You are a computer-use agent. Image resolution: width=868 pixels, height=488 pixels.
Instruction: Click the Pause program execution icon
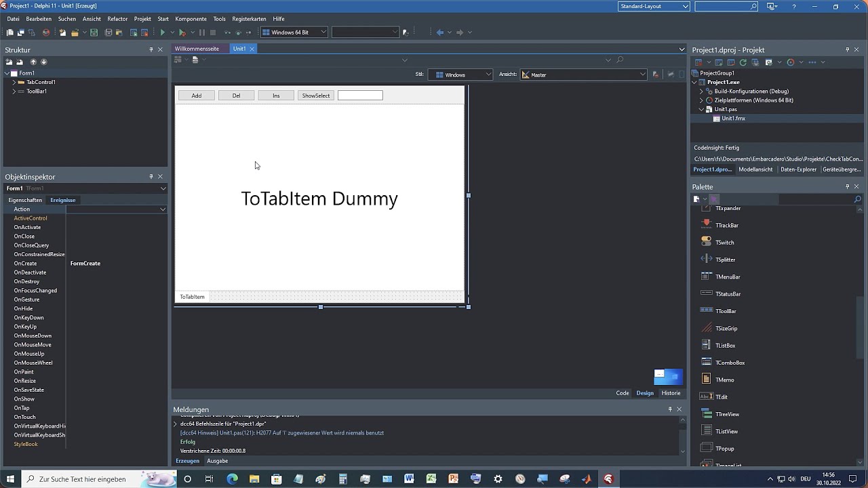[201, 33]
